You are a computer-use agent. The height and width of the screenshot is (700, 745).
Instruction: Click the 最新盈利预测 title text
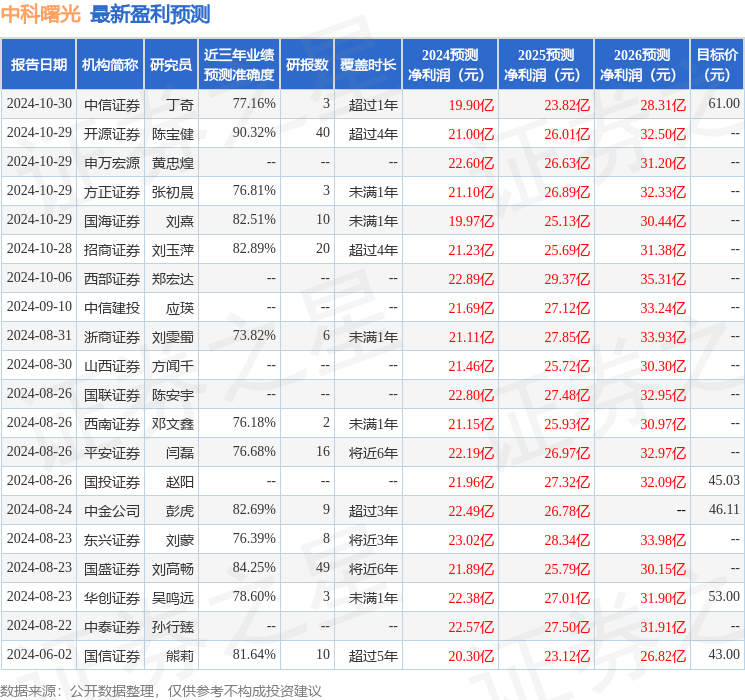[x=150, y=14]
